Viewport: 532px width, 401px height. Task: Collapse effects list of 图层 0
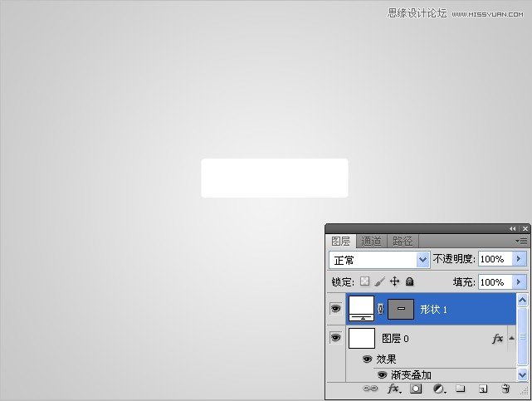(511, 338)
